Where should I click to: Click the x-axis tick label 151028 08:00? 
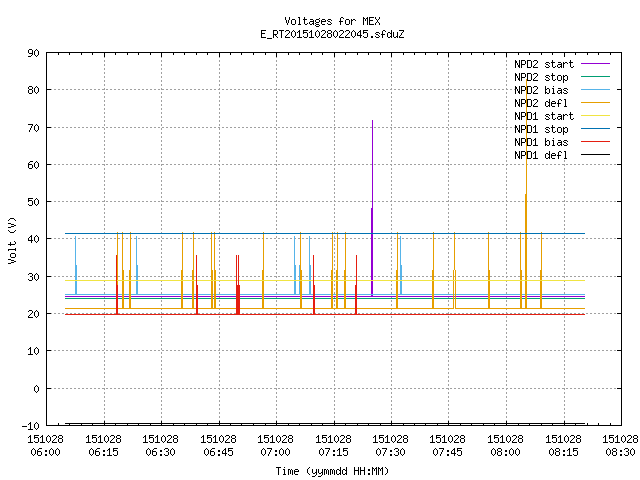click(x=505, y=446)
